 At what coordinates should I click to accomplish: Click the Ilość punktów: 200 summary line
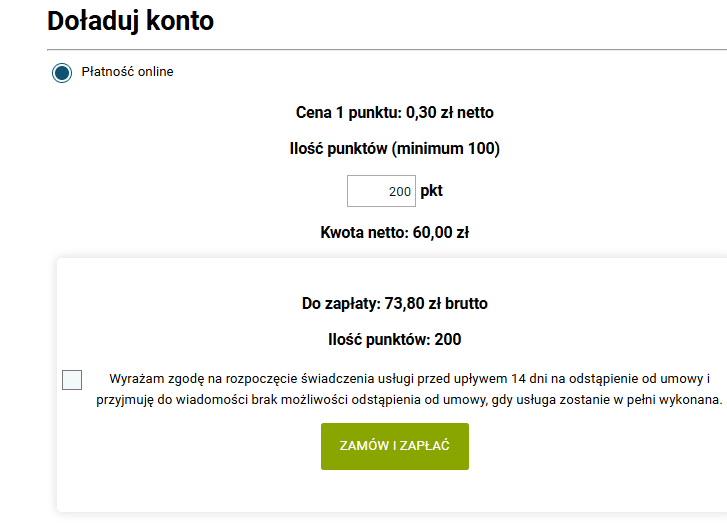[x=394, y=339]
